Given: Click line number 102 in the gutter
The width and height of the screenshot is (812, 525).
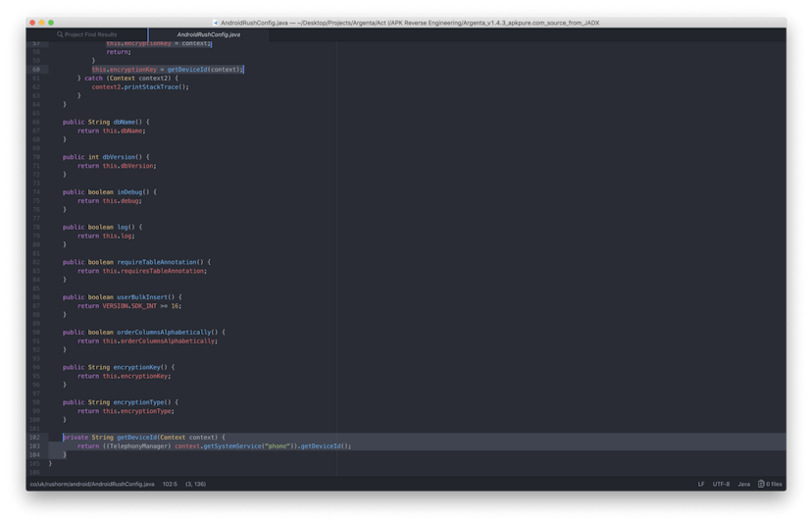Looking at the screenshot, I should click(x=35, y=437).
